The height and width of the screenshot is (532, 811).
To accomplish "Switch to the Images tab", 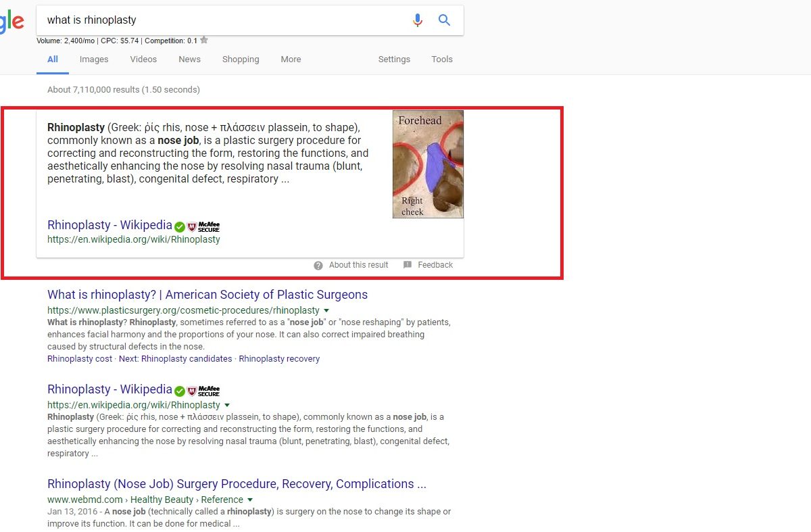I will coord(94,59).
